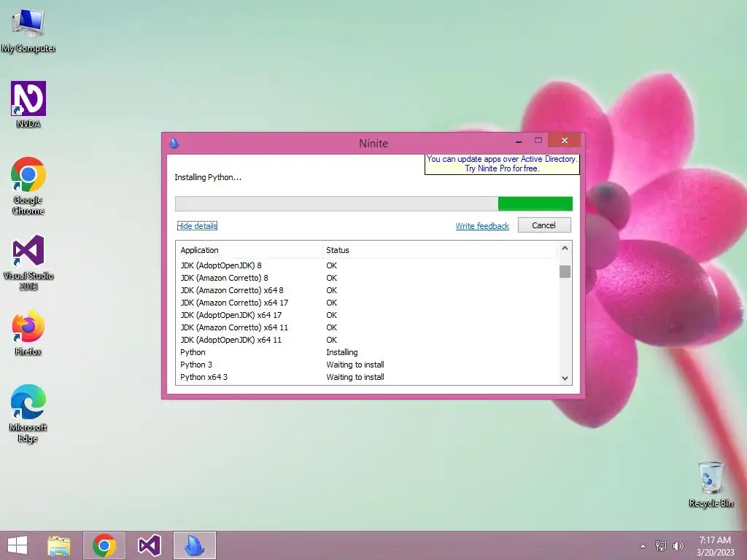This screenshot has width=747, height=560.
Task: Open File Explorer from the taskbar
Action: pyautogui.click(x=59, y=545)
